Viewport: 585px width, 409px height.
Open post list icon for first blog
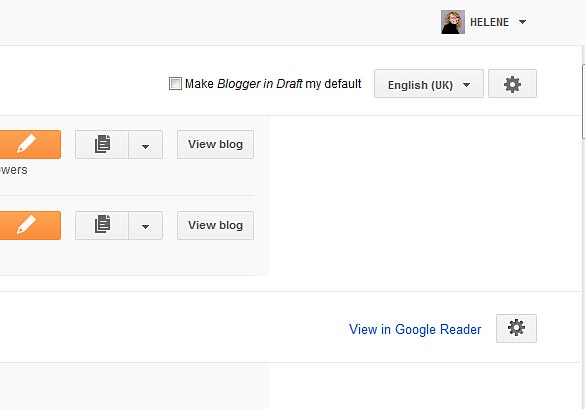point(102,144)
